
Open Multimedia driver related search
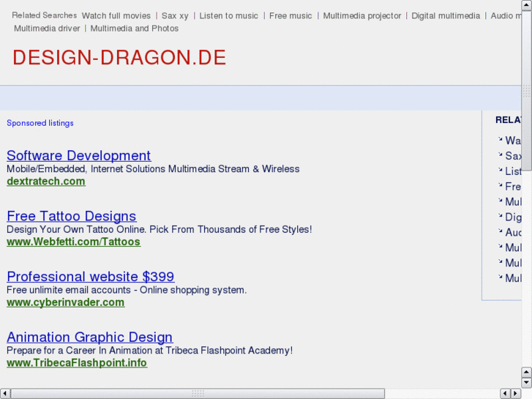click(47, 29)
